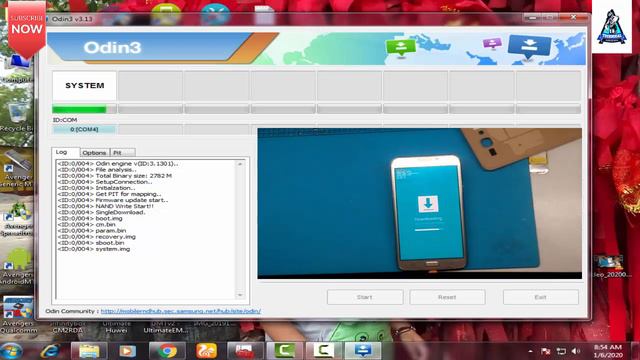Open the Odin Community samsung.net link
This screenshot has height=360, width=640.
[180, 311]
